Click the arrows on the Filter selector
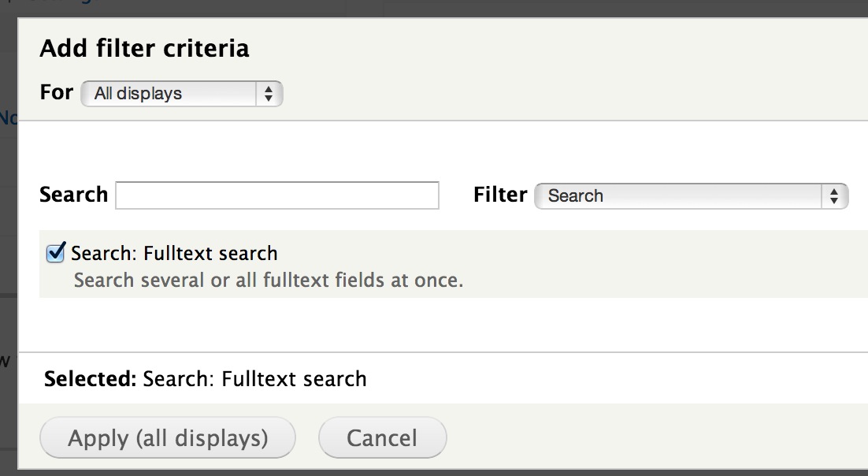The image size is (868, 476). coord(833,195)
